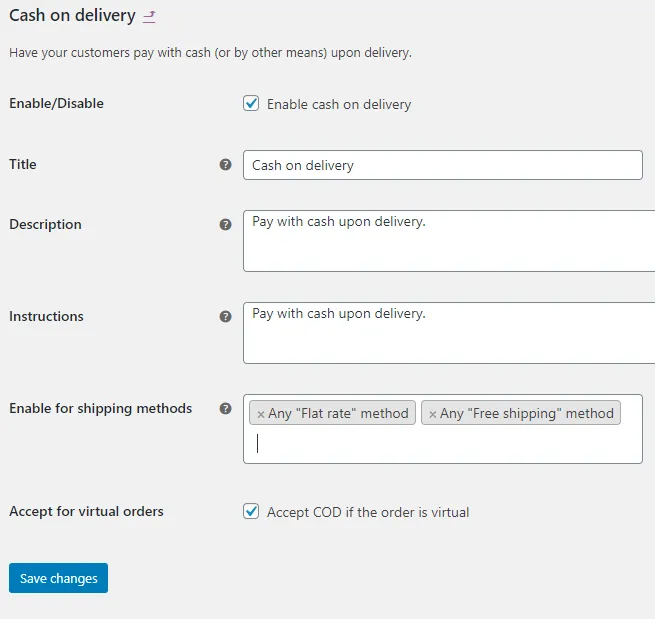Viewport: 655px width, 619px height.
Task: Toggle Enable cash on delivery checkbox
Action: tap(251, 104)
